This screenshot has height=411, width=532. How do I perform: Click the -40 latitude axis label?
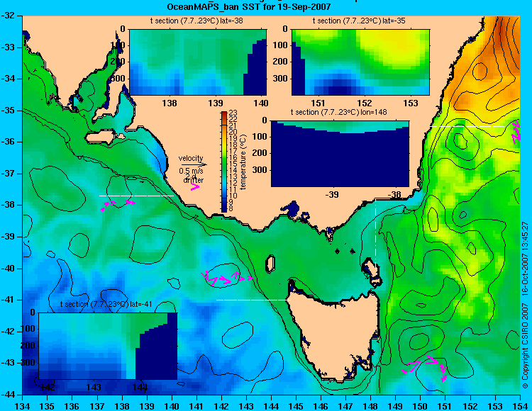pyautogui.click(x=9, y=269)
